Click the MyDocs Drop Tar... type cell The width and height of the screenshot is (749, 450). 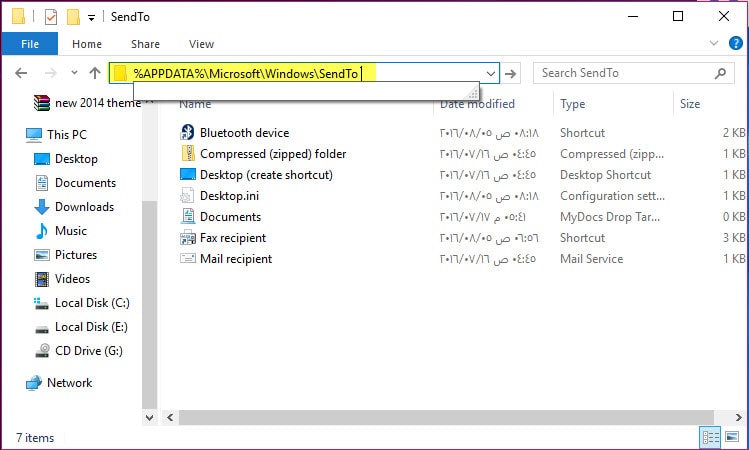pos(610,217)
